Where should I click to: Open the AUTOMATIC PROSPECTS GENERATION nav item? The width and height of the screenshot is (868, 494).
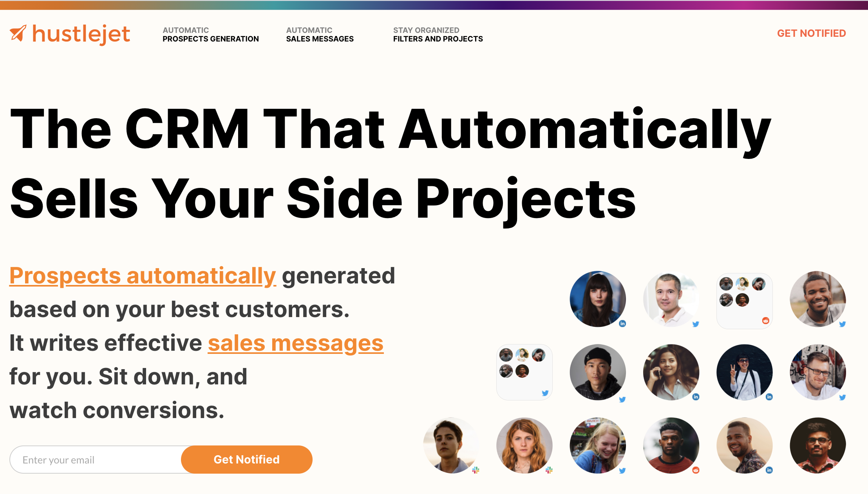pyautogui.click(x=210, y=34)
